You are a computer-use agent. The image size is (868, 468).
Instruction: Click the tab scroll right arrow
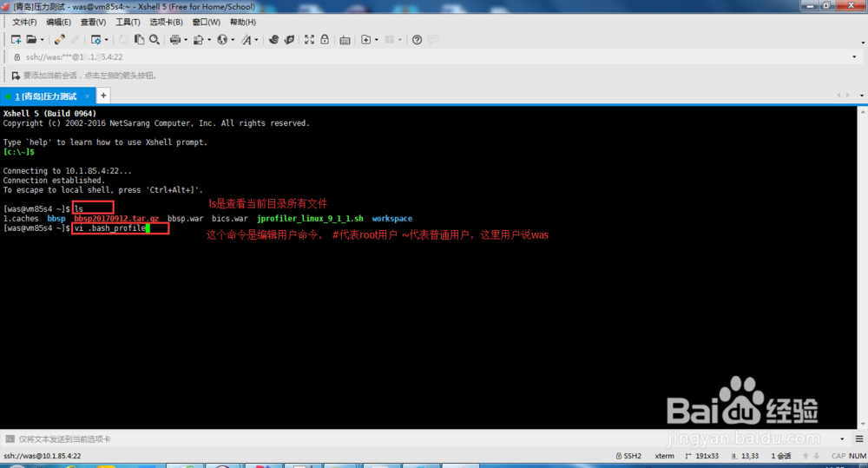click(x=847, y=96)
